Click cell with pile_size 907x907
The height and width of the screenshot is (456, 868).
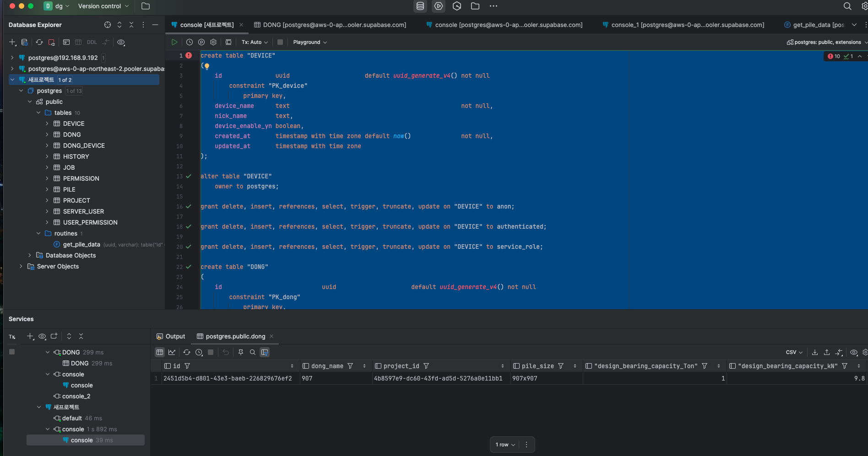click(546, 378)
